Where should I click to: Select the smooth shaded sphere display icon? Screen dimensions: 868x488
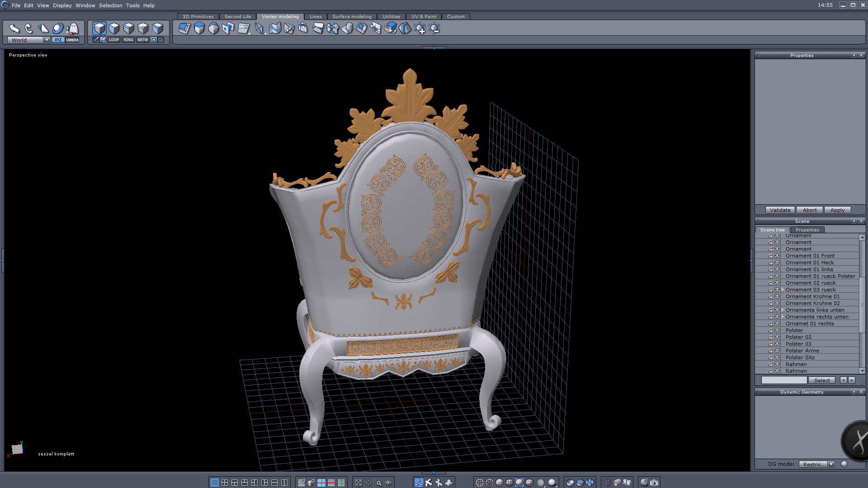click(x=519, y=483)
